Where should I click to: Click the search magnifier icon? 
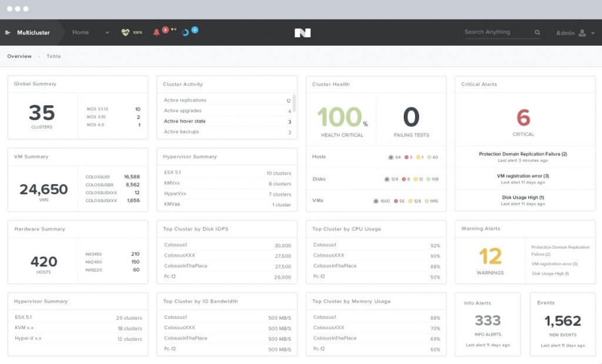point(537,32)
